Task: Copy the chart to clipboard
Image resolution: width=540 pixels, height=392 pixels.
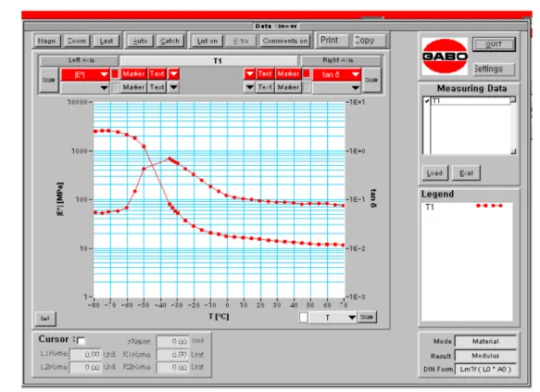Action: (369, 40)
